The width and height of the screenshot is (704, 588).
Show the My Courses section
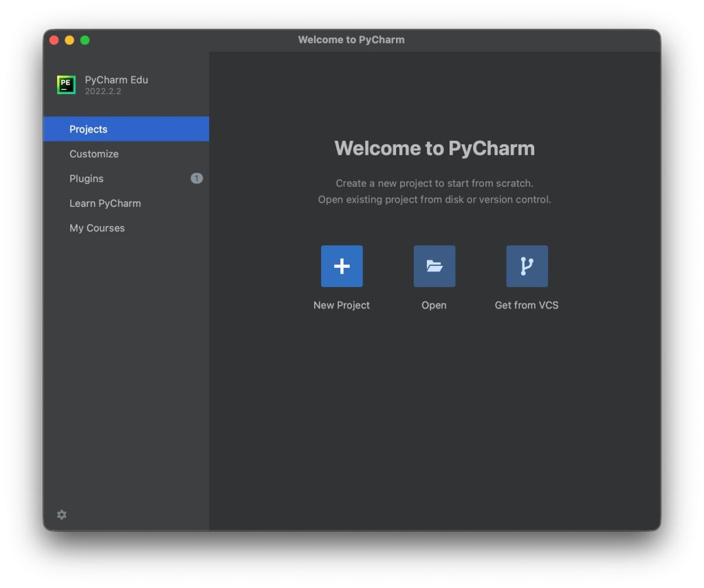pyautogui.click(x=97, y=228)
